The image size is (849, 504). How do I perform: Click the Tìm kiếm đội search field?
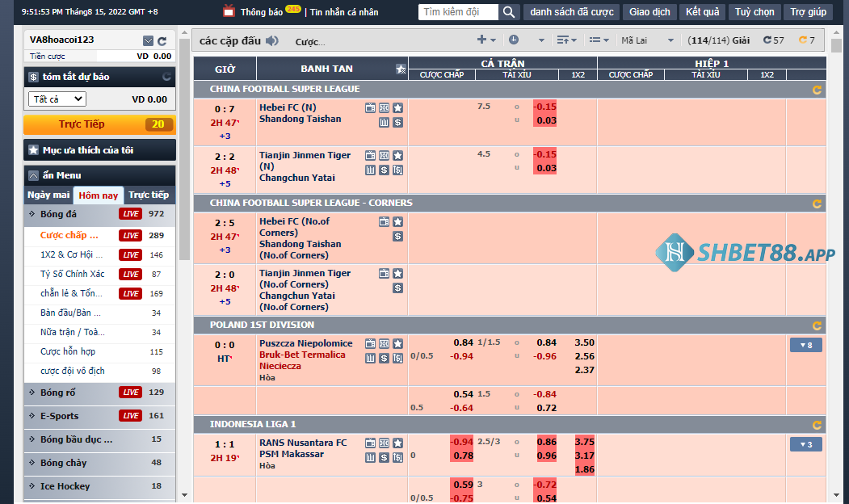click(458, 12)
